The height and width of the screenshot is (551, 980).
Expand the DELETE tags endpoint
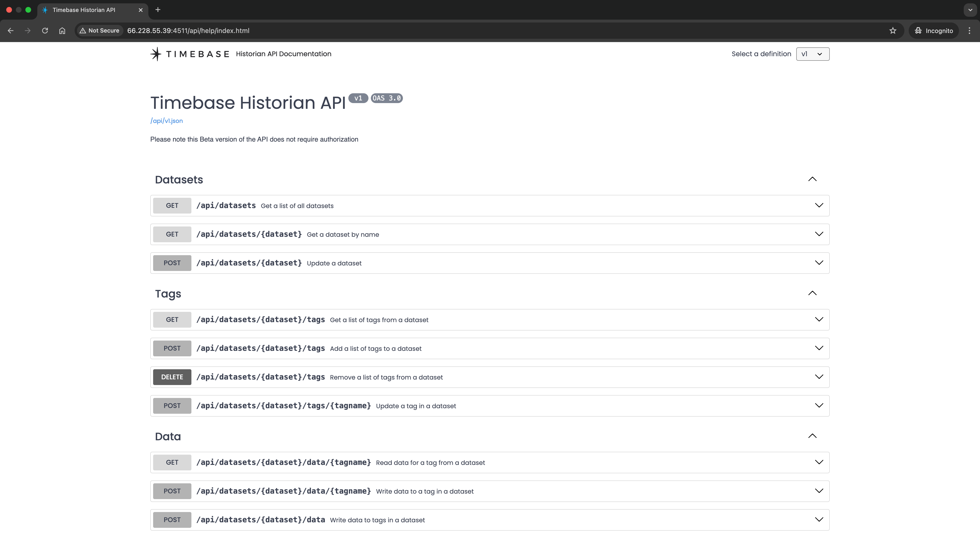[x=819, y=377]
